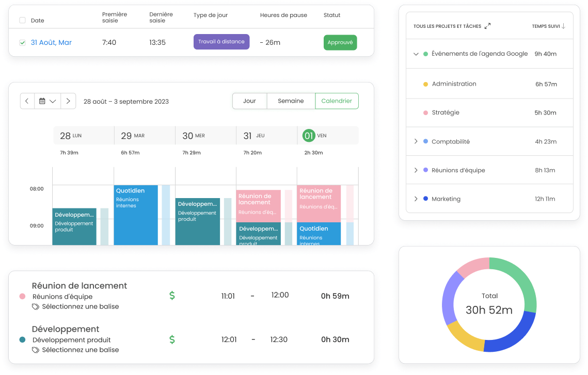
Task: Open the calendar date picker dropdown
Action: [x=47, y=101]
